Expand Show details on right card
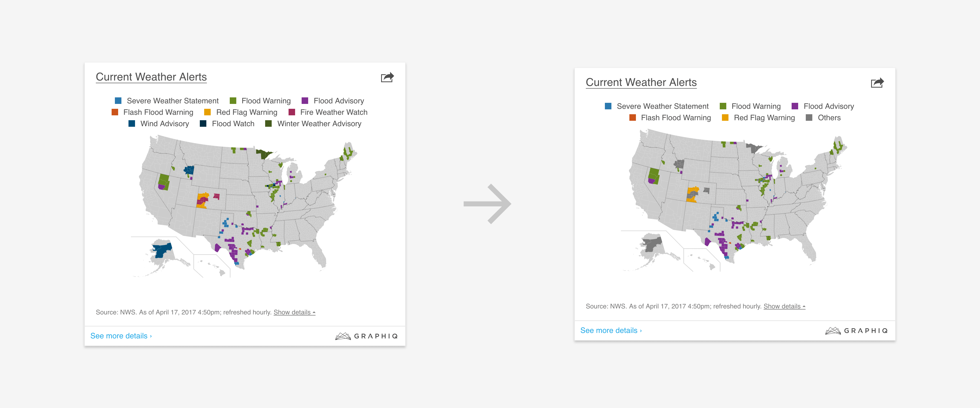980x408 pixels. pos(784,307)
